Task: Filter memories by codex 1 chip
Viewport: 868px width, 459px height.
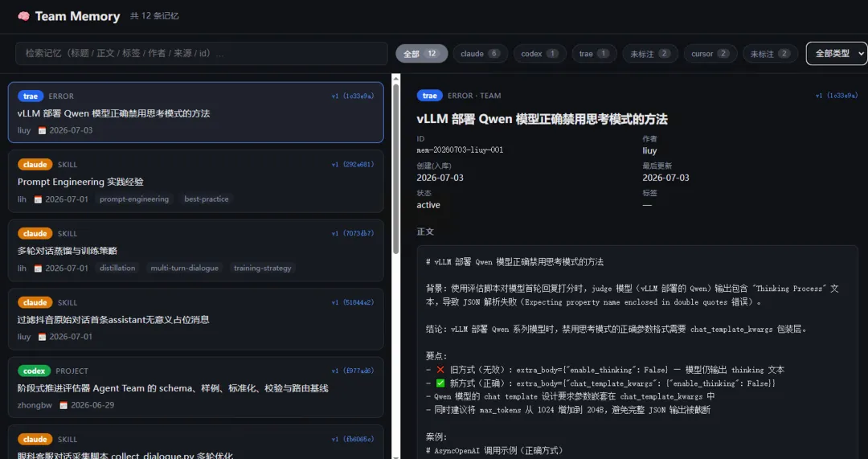Action: click(x=540, y=54)
